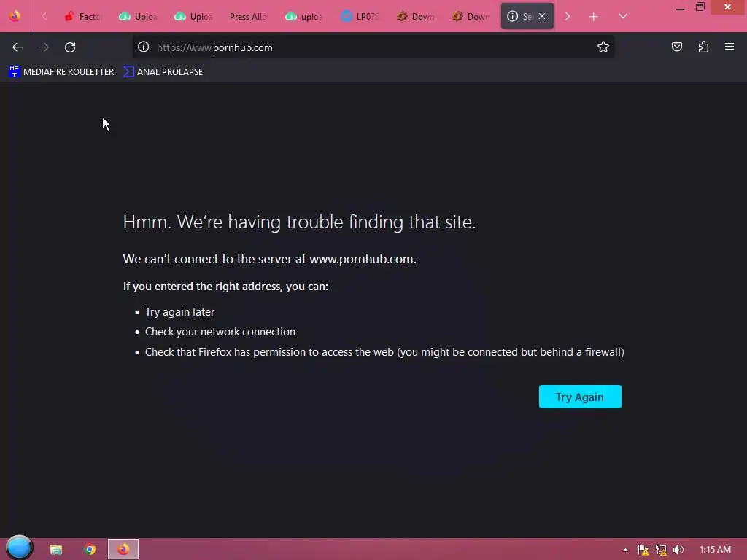Open the LP075 tab

360,16
